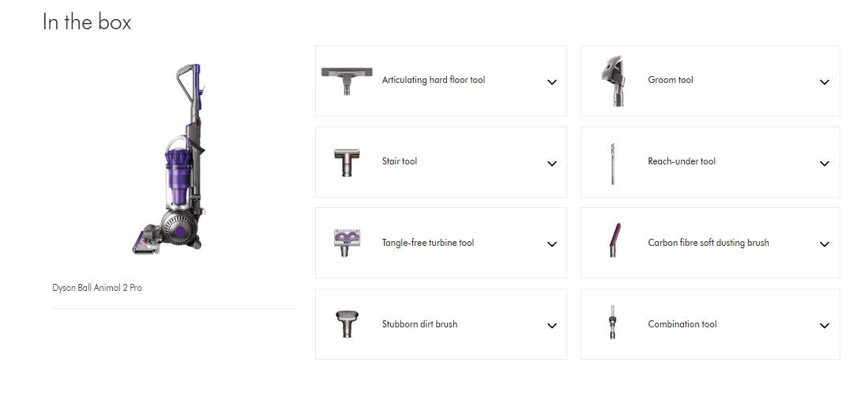Click the Stair tool text label
This screenshot has width=868, height=393.
400,161
